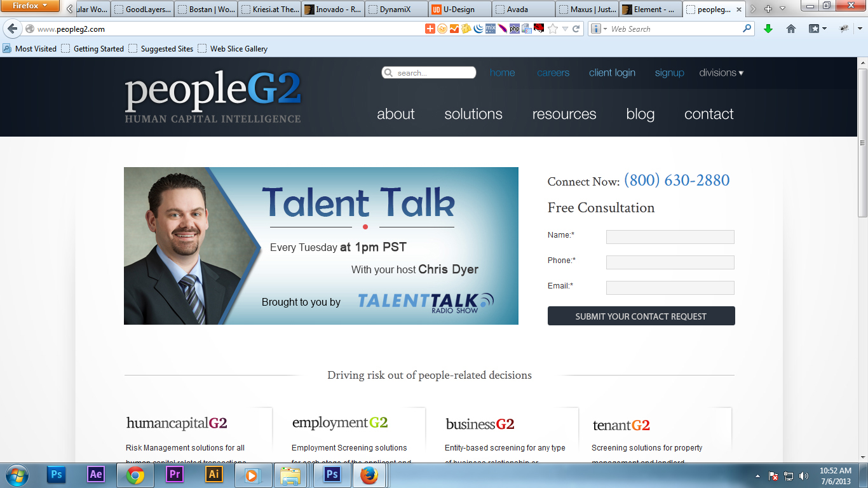The image size is (868, 488).
Task: Launch Google Chrome from the taskbar
Action: 135,475
